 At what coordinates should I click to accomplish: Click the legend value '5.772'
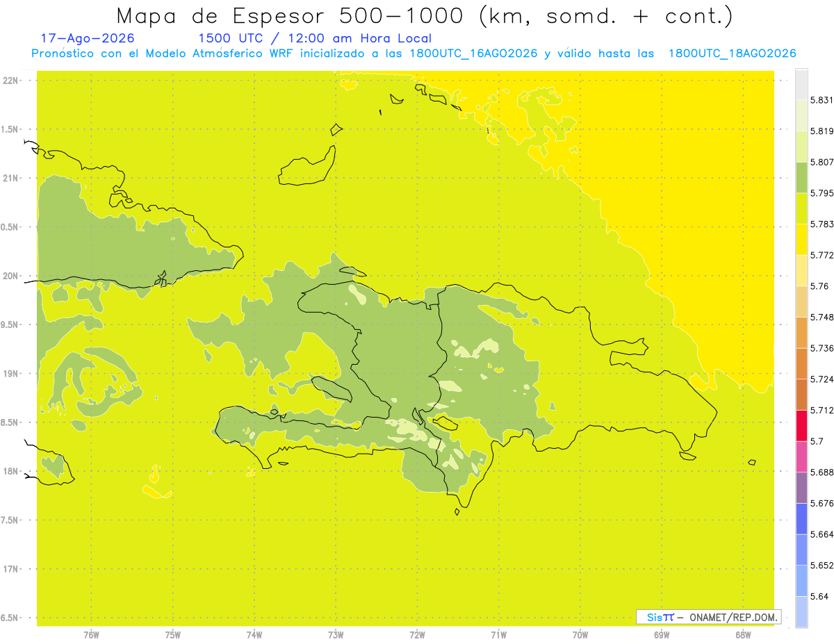tap(821, 256)
